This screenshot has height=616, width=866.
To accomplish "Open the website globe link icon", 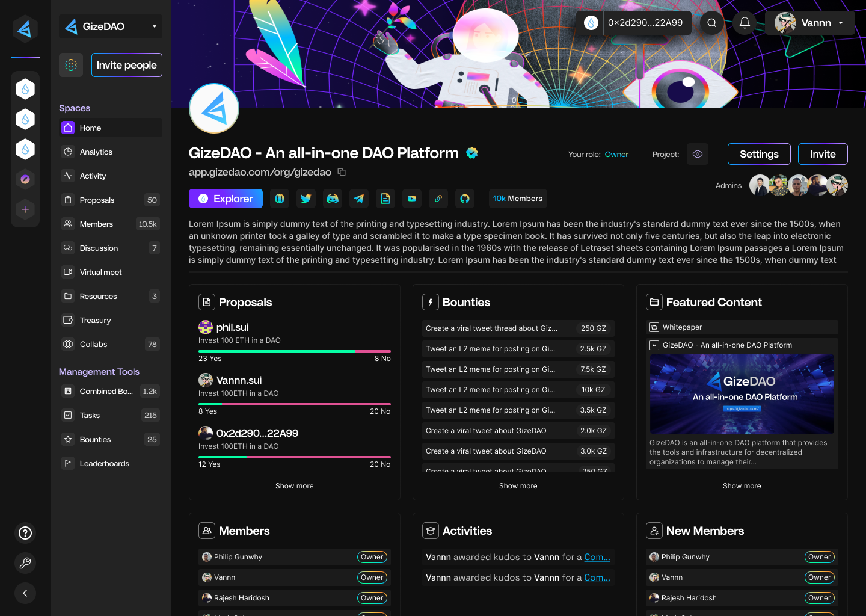I will click(x=280, y=199).
